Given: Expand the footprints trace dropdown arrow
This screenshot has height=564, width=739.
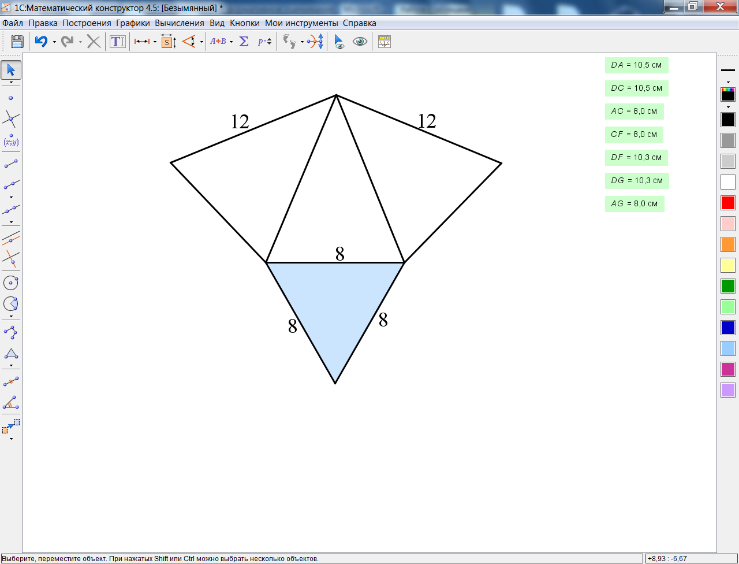Looking at the screenshot, I should tap(302, 42).
